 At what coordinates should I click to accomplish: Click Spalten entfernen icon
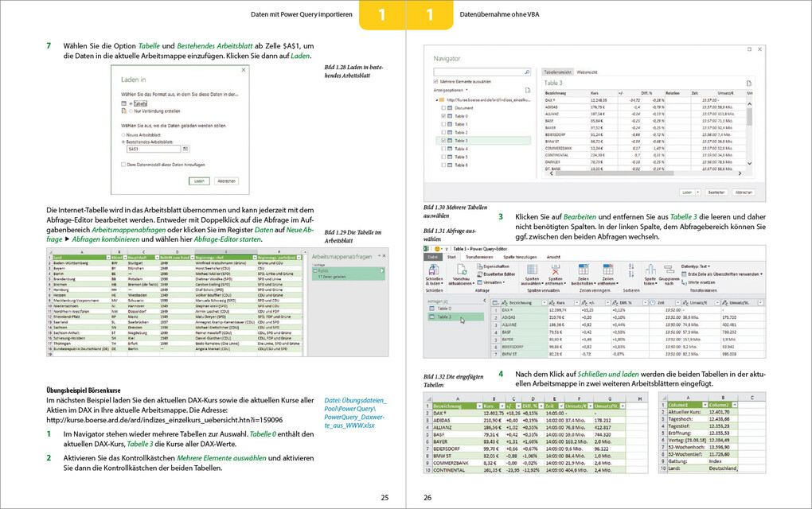click(x=555, y=270)
